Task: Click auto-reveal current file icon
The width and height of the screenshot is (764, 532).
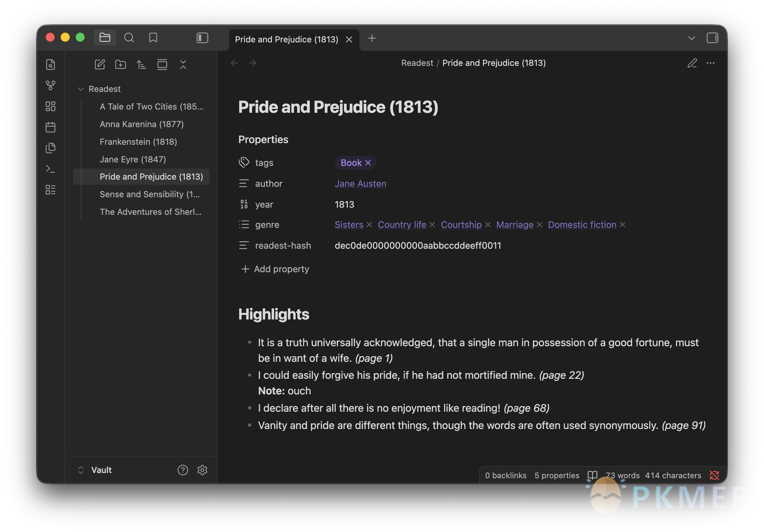Action: pos(162,64)
